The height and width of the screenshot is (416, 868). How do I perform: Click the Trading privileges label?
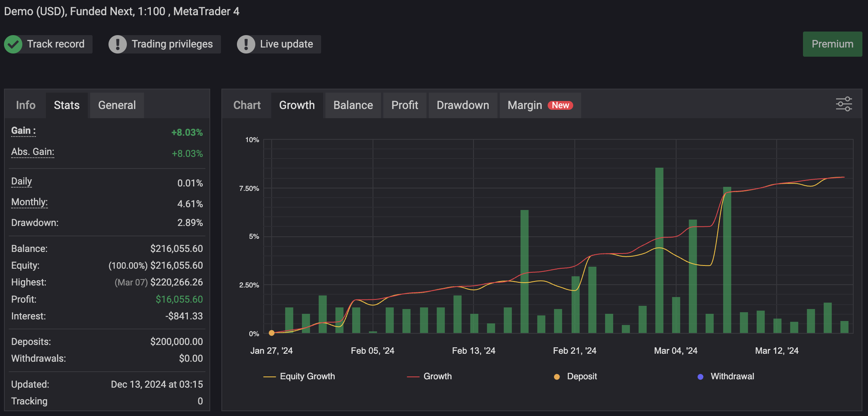point(172,44)
